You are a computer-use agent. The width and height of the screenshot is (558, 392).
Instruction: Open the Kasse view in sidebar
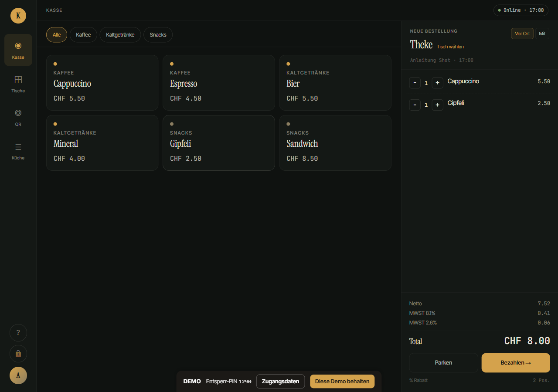click(18, 50)
